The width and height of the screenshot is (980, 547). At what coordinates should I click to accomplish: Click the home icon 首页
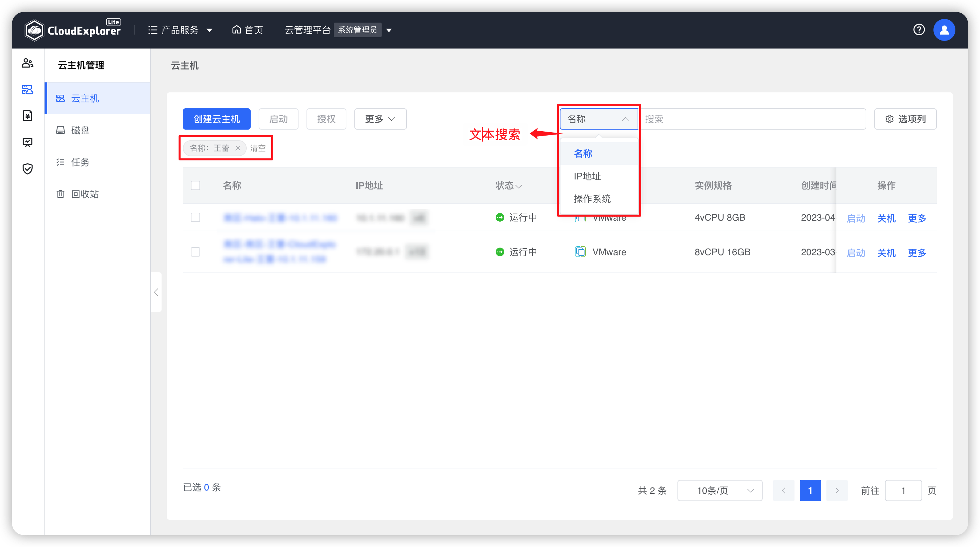(247, 30)
